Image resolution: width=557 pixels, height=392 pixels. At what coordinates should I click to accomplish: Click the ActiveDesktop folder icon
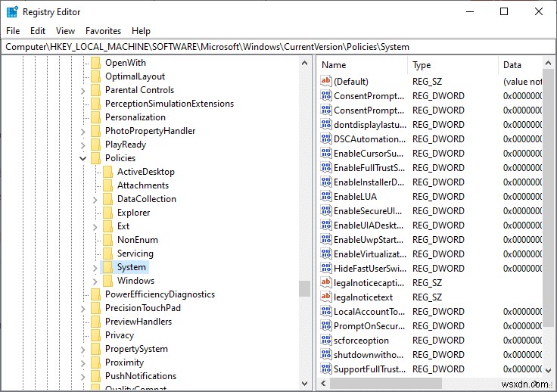point(107,172)
